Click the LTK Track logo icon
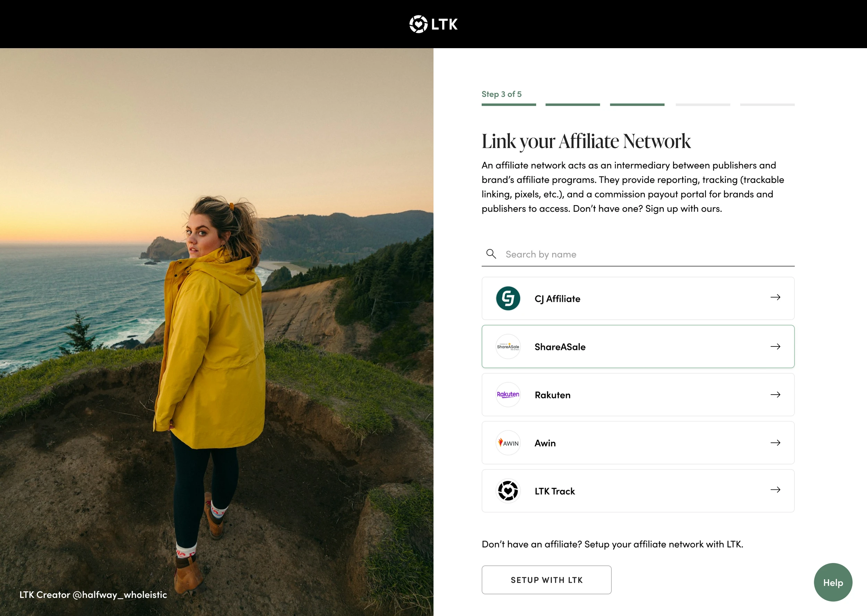Image resolution: width=867 pixels, height=616 pixels. (508, 491)
